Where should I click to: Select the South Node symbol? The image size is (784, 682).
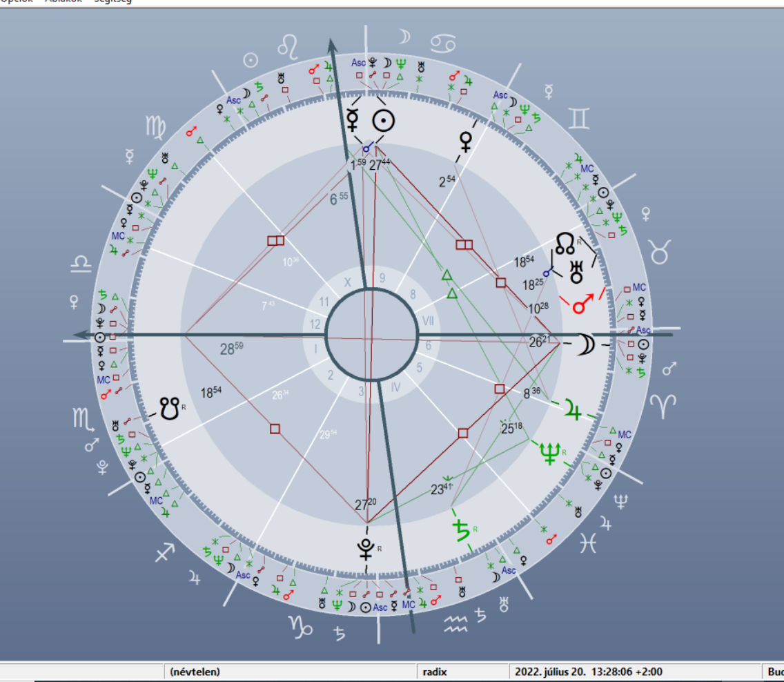click(x=170, y=407)
